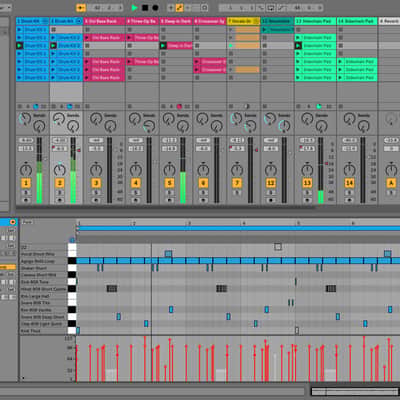Image resolution: width=400 pixels, height=400 pixels.
Task: Toggle track 5 activator button
Action: click(169, 183)
